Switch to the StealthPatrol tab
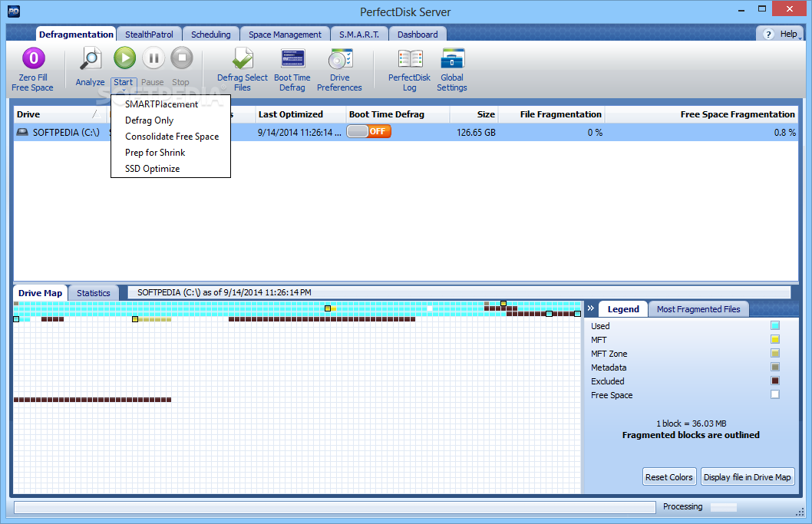Viewport: 812px width, 524px height. [149, 35]
